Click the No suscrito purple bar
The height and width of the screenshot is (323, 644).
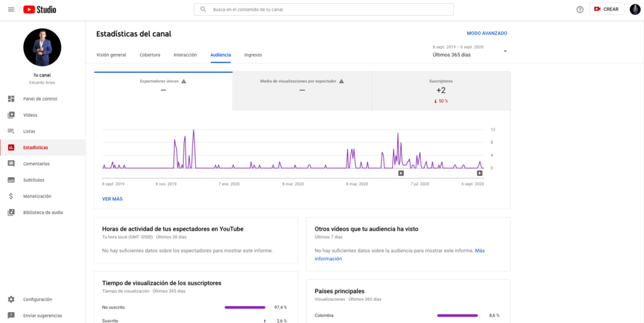pyautogui.click(x=245, y=307)
